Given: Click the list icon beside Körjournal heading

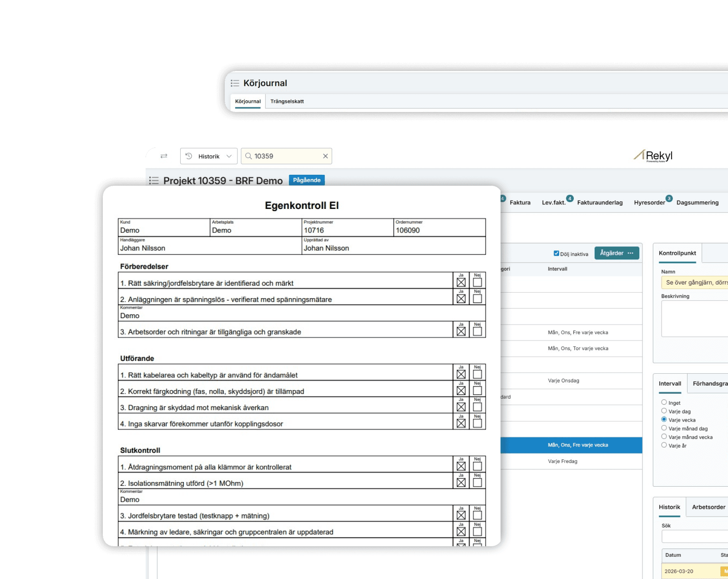Looking at the screenshot, I should point(235,83).
